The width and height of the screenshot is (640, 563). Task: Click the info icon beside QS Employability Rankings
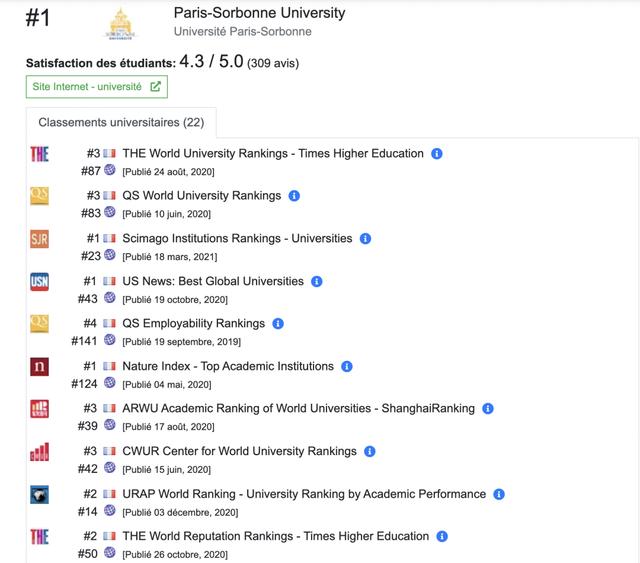pos(278,324)
